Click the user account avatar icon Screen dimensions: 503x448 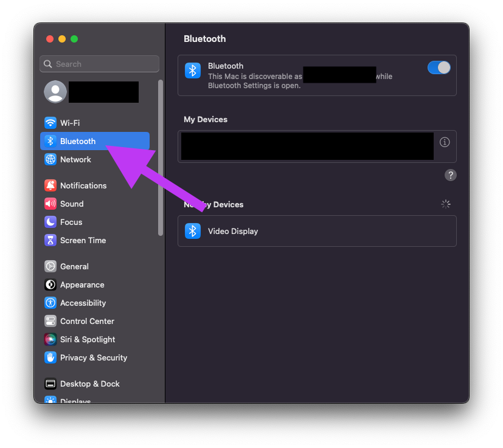point(55,92)
